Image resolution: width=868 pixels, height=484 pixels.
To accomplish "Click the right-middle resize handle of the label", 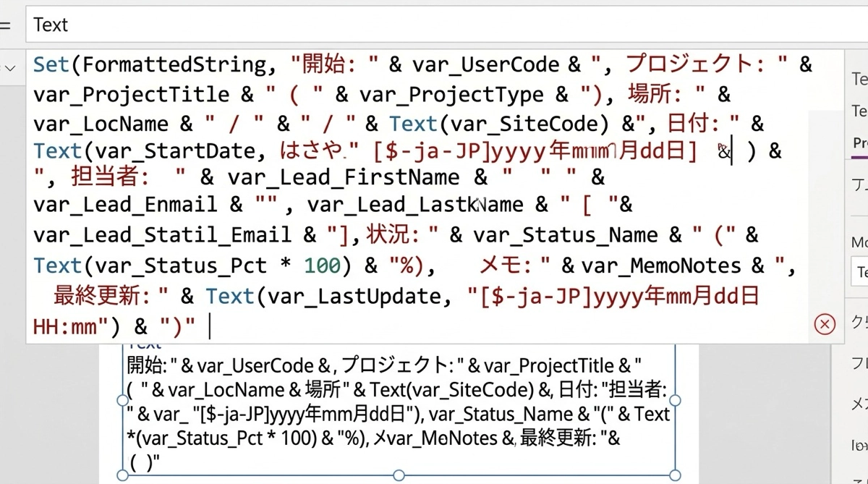I will click(x=676, y=400).
